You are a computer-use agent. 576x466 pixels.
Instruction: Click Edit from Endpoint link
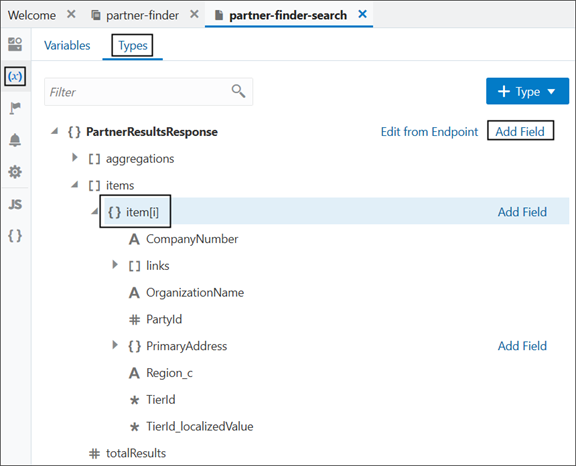click(429, 131)
